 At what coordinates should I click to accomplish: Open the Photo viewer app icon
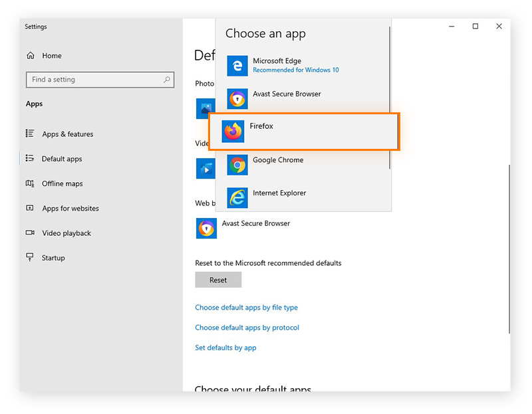click(205, 108)
